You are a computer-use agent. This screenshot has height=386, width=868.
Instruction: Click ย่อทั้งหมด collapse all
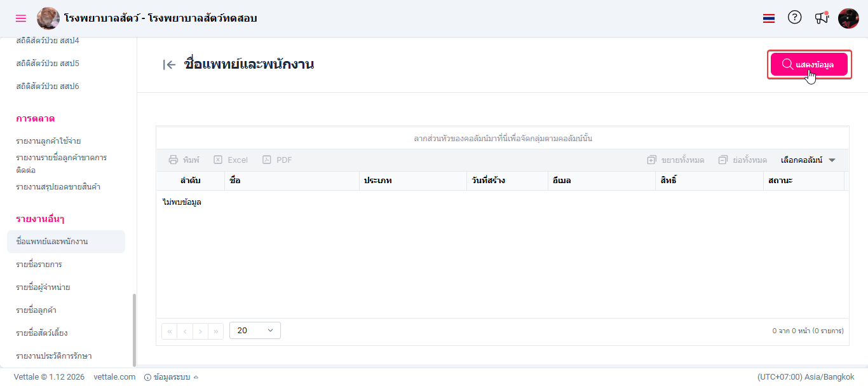pos(742,160)
